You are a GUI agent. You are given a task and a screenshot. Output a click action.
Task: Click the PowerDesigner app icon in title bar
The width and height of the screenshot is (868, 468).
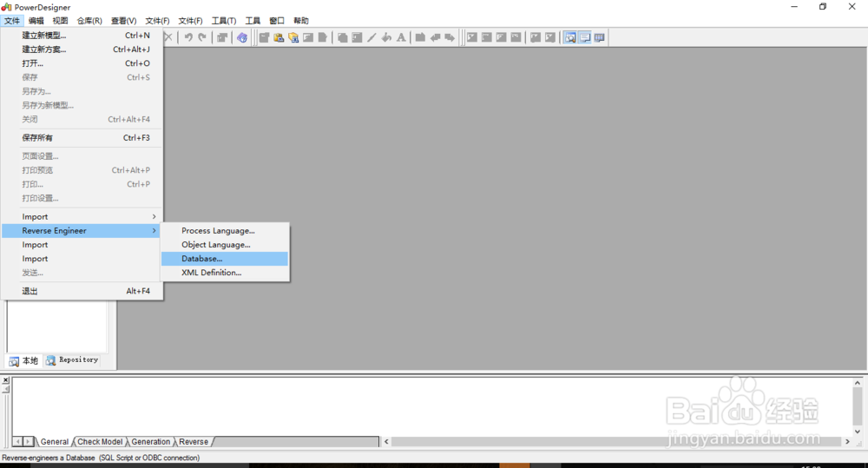[x=6, y=7]
